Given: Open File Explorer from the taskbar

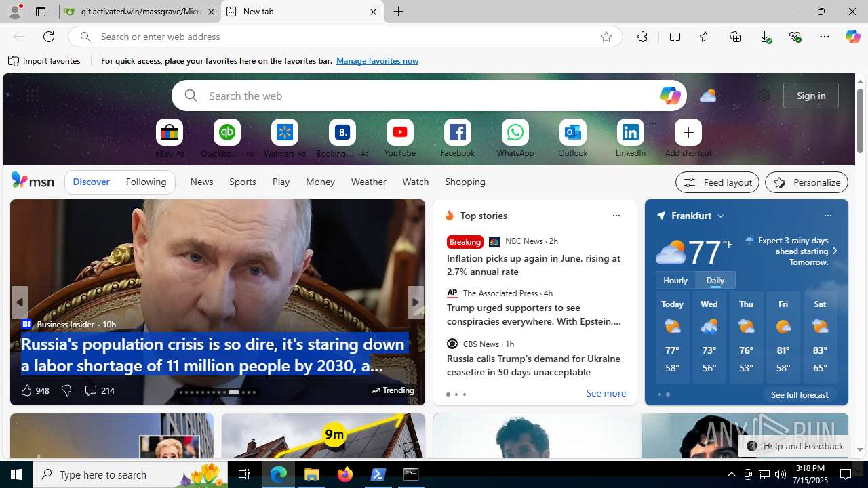Looking at the screenshot, I should point(312,474).
